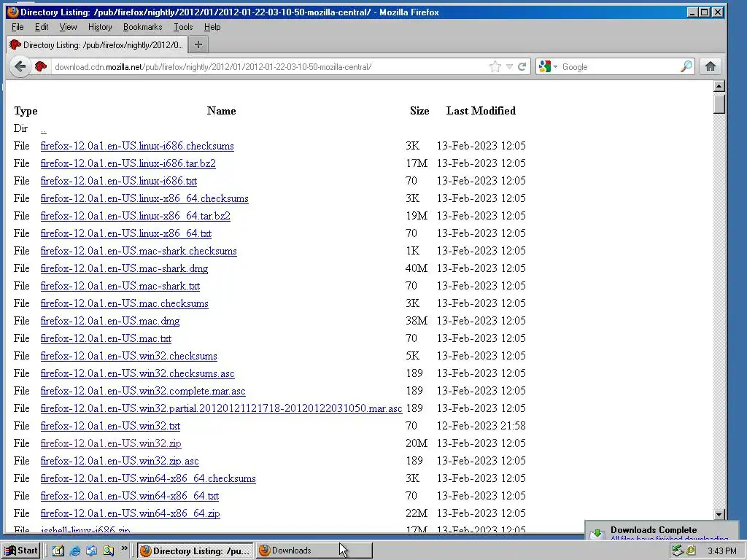747x560 pixels.
Task: Open the URL history dropdown arrow
Action: tap(509, 66)
